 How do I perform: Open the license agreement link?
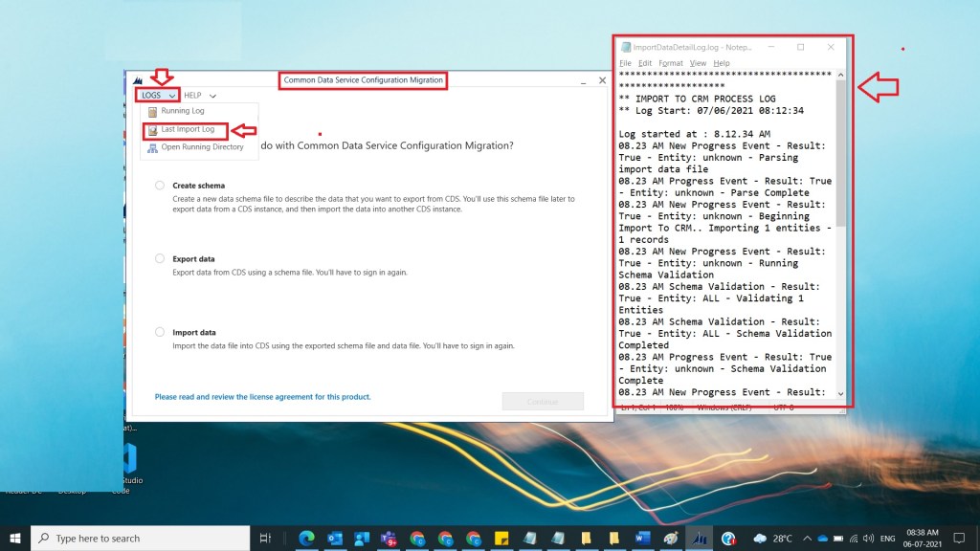tap(262, 396)
